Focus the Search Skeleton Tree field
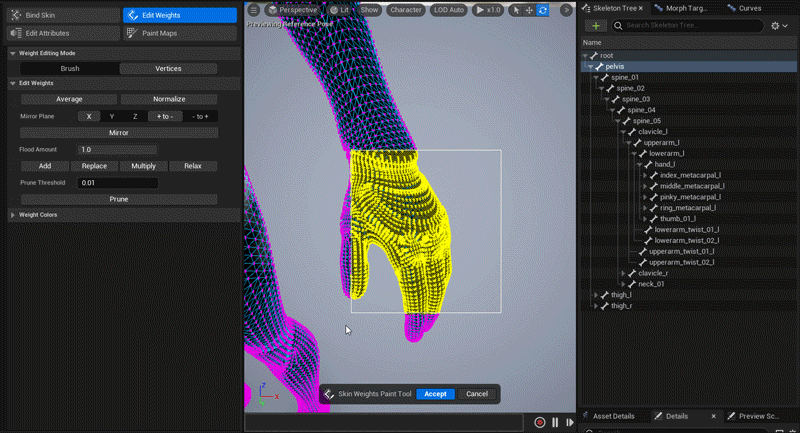Screen dimensions: 800x433 tap(687, 26)
